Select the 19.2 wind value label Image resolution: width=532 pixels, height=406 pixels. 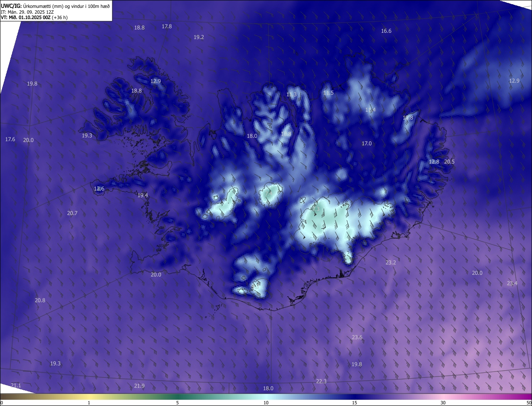pyautogui.click(x=199, y=37)
